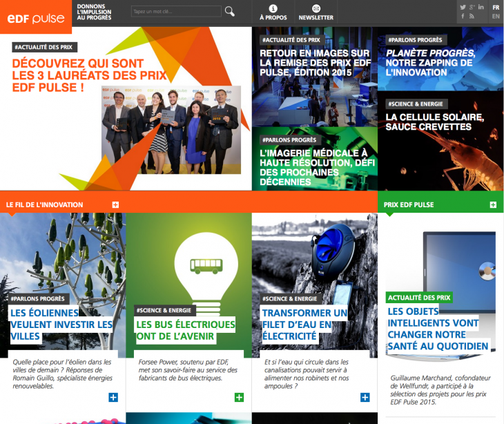Viewport: 504px width, 424px height.
Task: Click #PARLONS PROGRÈS tag on imagerie médicale
Action: pyautogui.click(x=289, y=139)
